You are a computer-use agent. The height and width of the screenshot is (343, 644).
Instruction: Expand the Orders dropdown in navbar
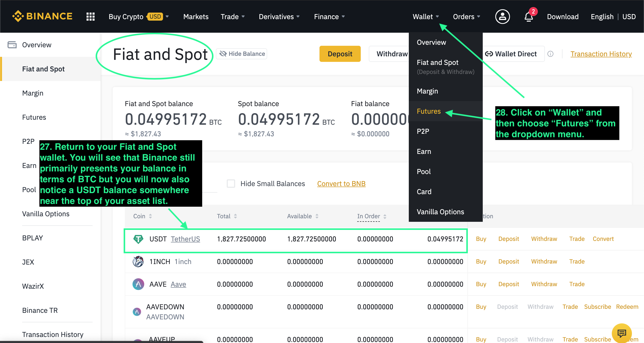pyautogui.click(x=467, y=17)
